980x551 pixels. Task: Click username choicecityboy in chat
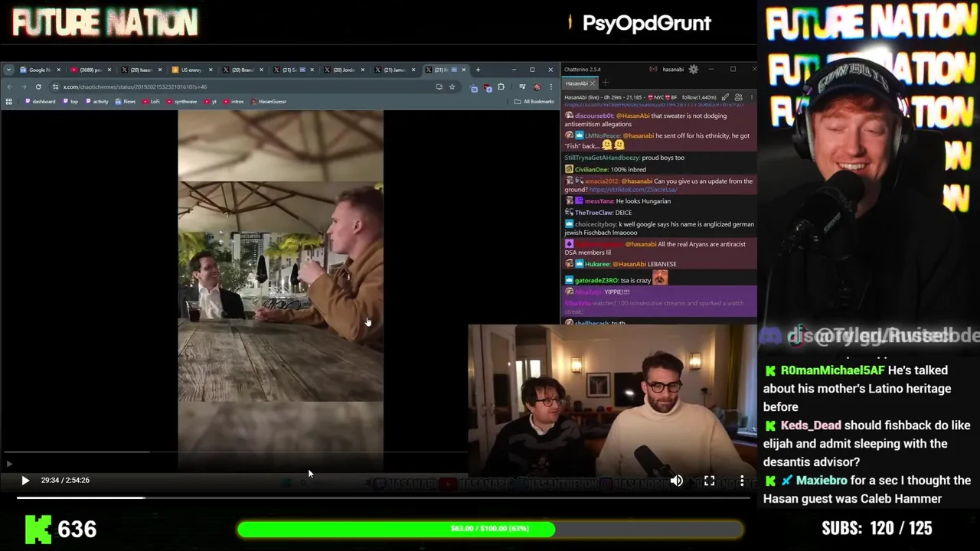(x=596, y=224)
